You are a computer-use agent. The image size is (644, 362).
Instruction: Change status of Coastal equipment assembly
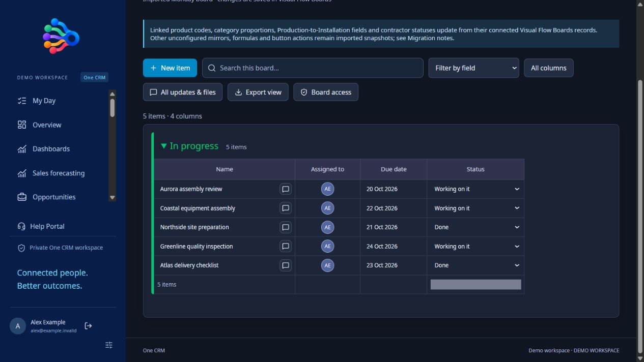click(475, 208)
